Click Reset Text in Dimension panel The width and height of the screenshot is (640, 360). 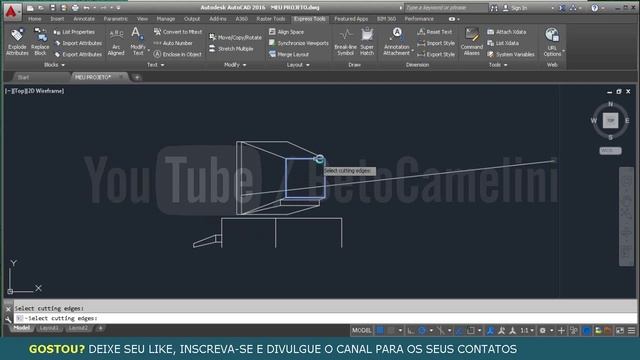click(x=435, y=32)
